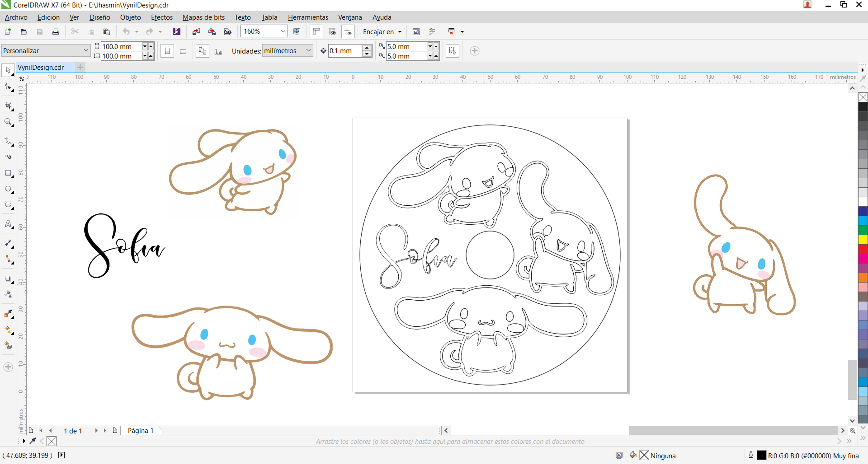
Task: Toggle show rulers button
Action: pos(316,32)
